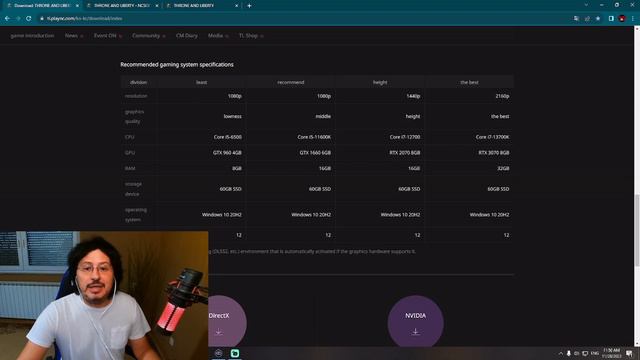This screenshot has width=640, height=360.
Task: Open the game introduction menu item
Action: [32, 36]
